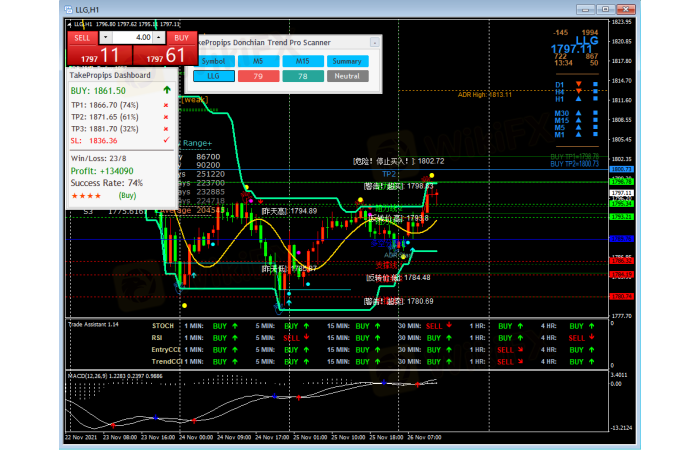700x450 pixels.
Task: Click the Neutral summary status cell
Action: [x=346, y=76]
